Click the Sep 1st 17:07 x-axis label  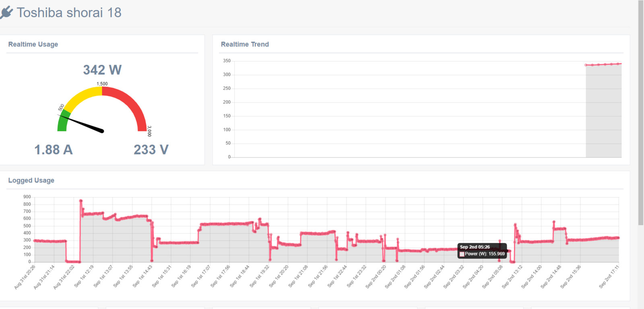tap(200, 276)
